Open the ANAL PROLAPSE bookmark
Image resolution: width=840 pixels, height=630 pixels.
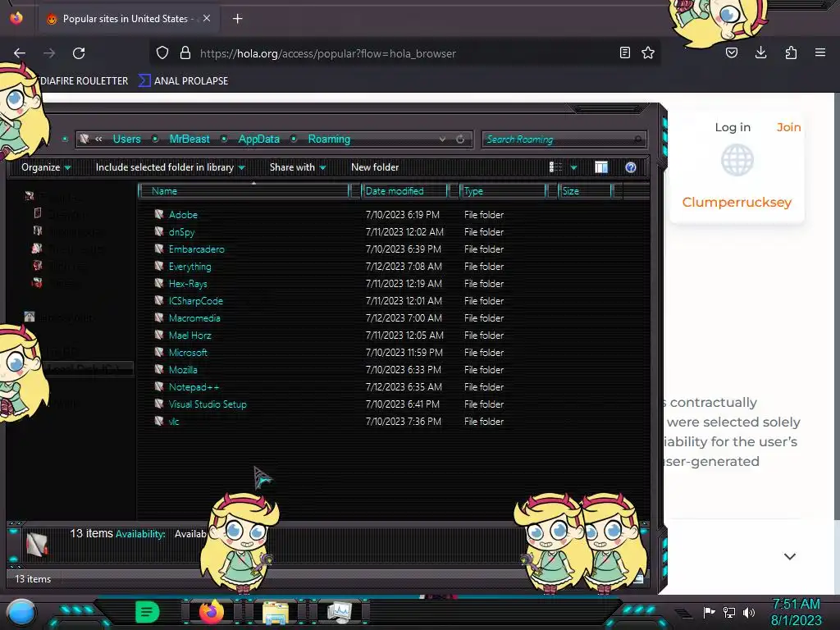tap(184, 81)
